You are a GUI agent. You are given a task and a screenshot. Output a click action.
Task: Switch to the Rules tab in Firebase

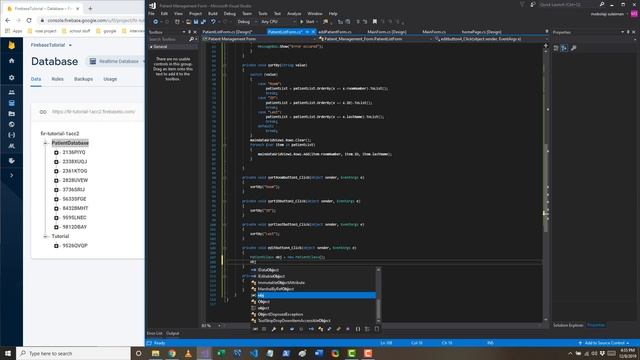pos(58,79)
